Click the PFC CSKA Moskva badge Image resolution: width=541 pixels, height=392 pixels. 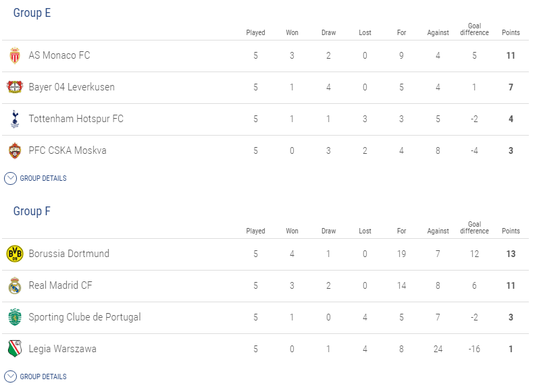[15, 150]
